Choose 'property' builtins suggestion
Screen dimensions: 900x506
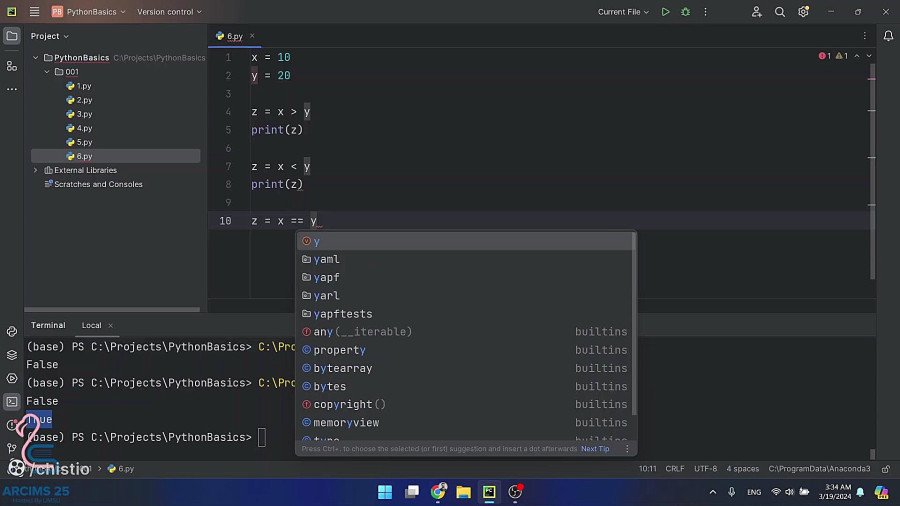[x=465, y=350]
